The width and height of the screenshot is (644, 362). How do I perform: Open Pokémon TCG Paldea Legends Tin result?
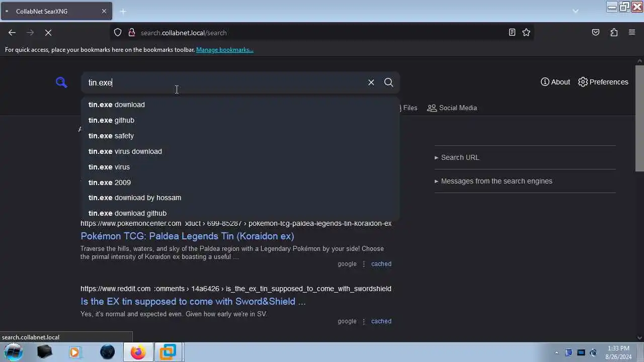pos(187,236)
